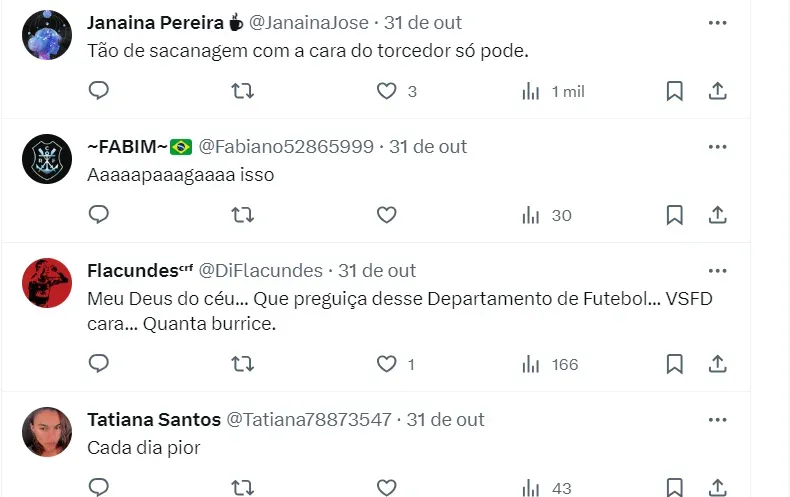Open more options on Janaina Pereira's tweet

coord(717,22)
